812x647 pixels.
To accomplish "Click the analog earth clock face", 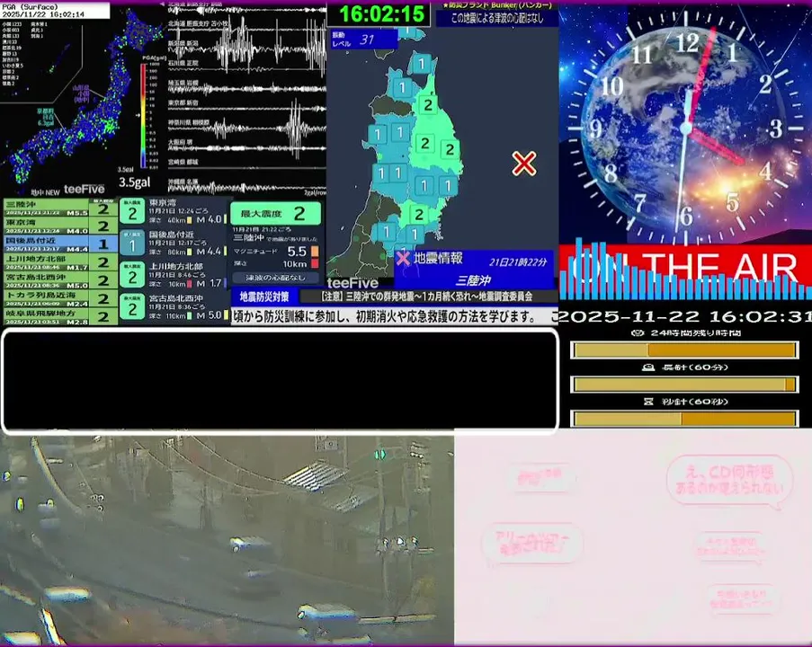I will (686, 127).
